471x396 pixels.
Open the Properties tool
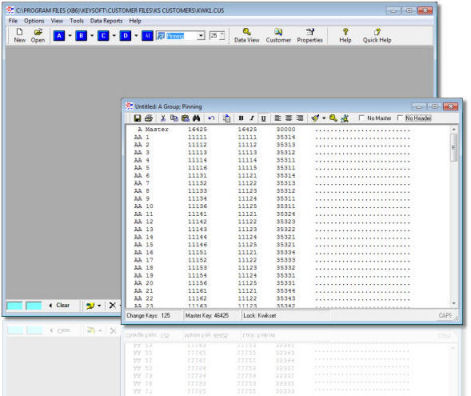coord(310,35)
